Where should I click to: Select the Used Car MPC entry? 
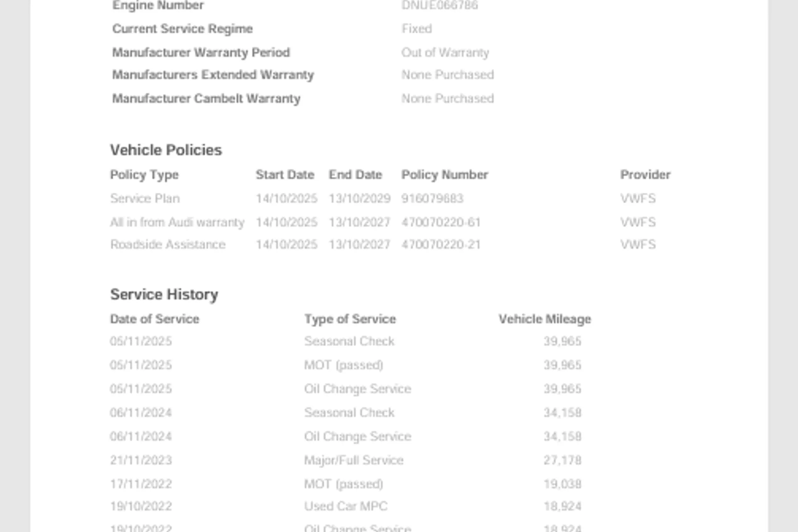pos(346,506)
